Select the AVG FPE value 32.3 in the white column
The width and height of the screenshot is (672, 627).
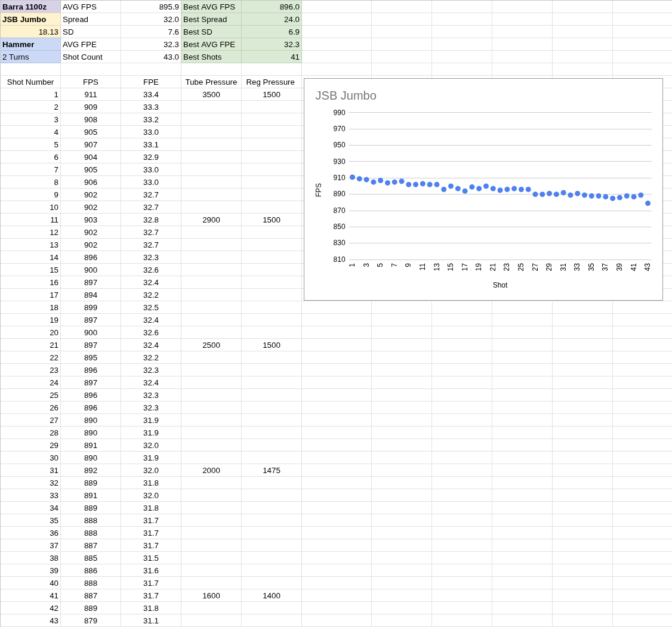click(x=151, y=45)
